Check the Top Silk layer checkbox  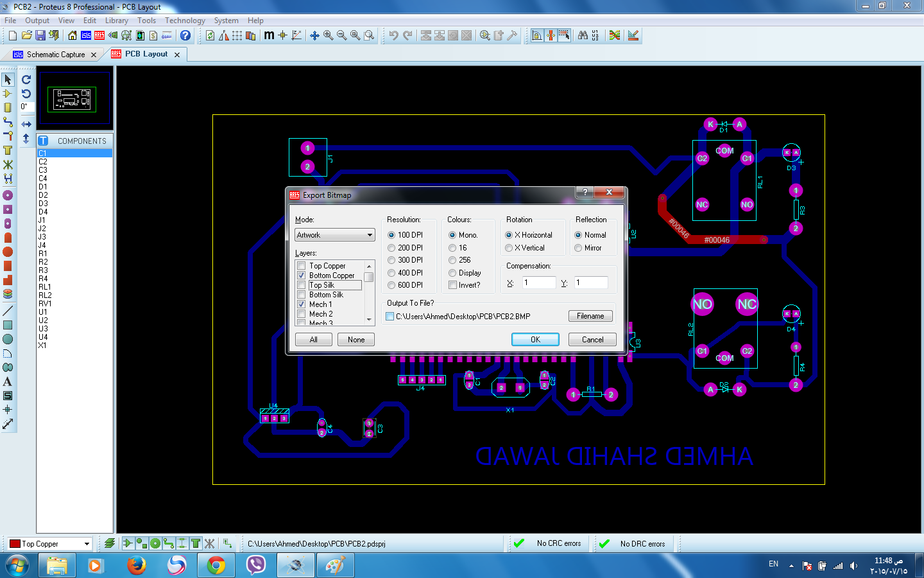[301, 285]
